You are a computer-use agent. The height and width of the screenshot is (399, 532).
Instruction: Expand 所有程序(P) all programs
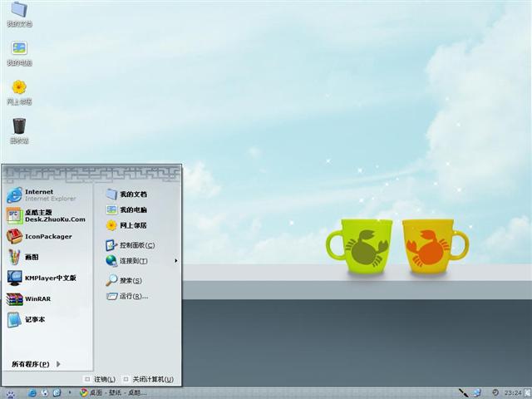pos(36,364)
